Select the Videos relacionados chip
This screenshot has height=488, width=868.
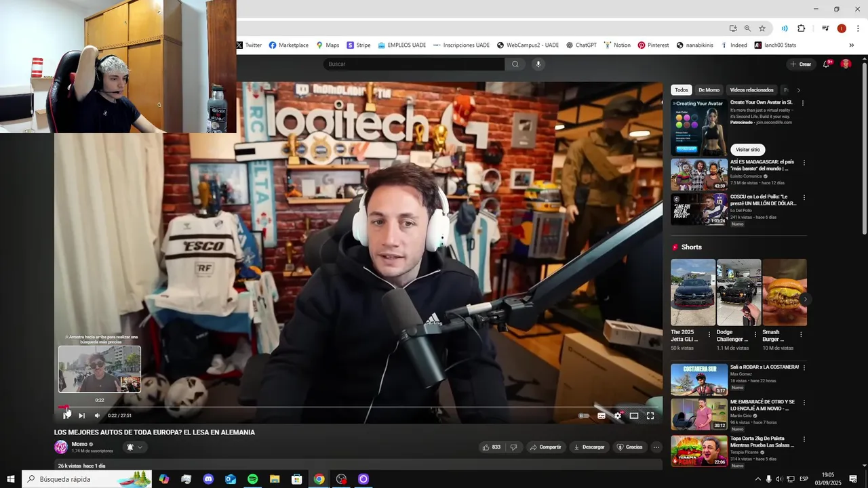751,90
